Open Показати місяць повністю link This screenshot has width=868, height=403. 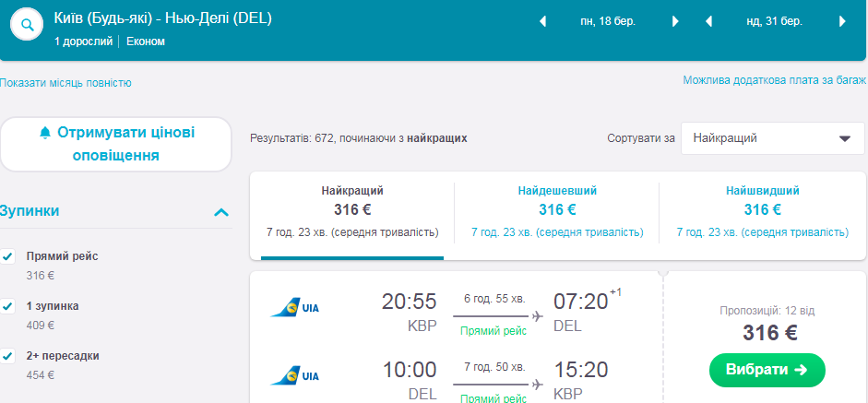[x=66, y=83]
